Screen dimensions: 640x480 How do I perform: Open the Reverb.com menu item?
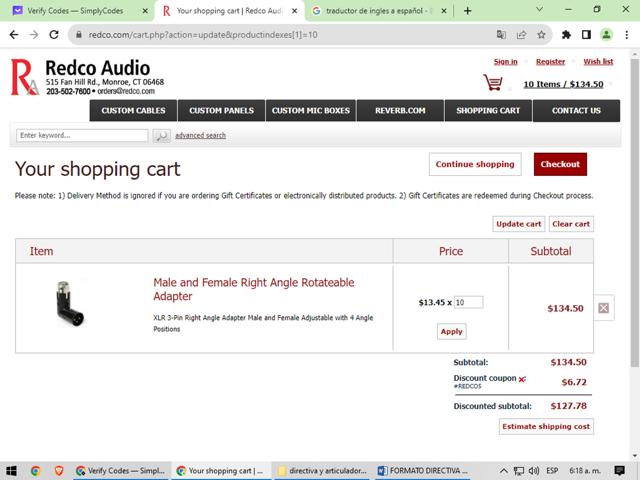point(400,111)
